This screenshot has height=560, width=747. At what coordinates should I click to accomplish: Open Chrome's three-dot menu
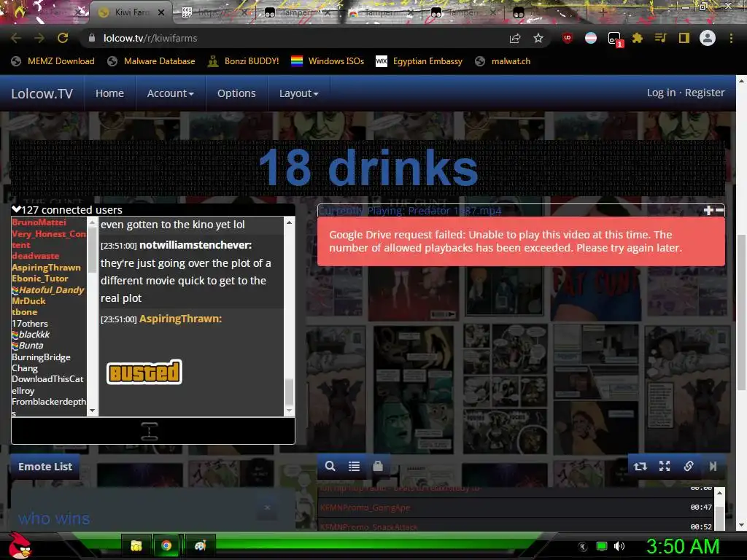pyautogui.click(x=731, y=38)
